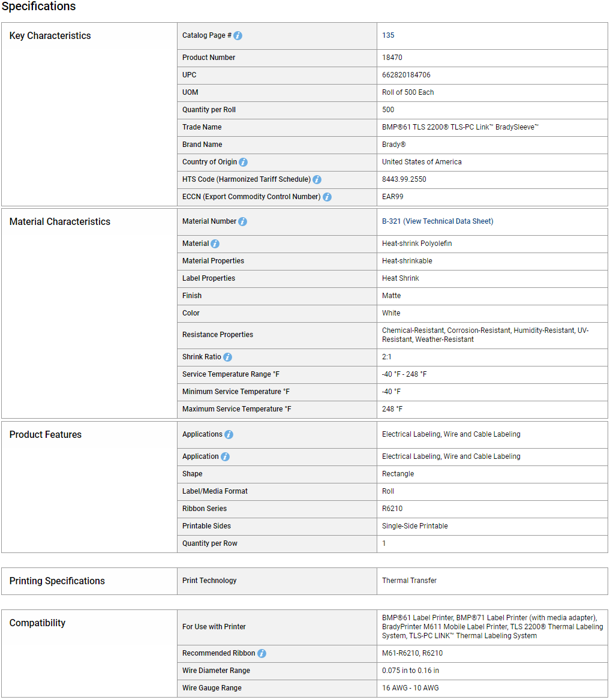Image resolution: width=616 pixels, height=700 pixels.
Task: Open catalog page 135 link
Action: pyautogui.click(x=388, y=35)
